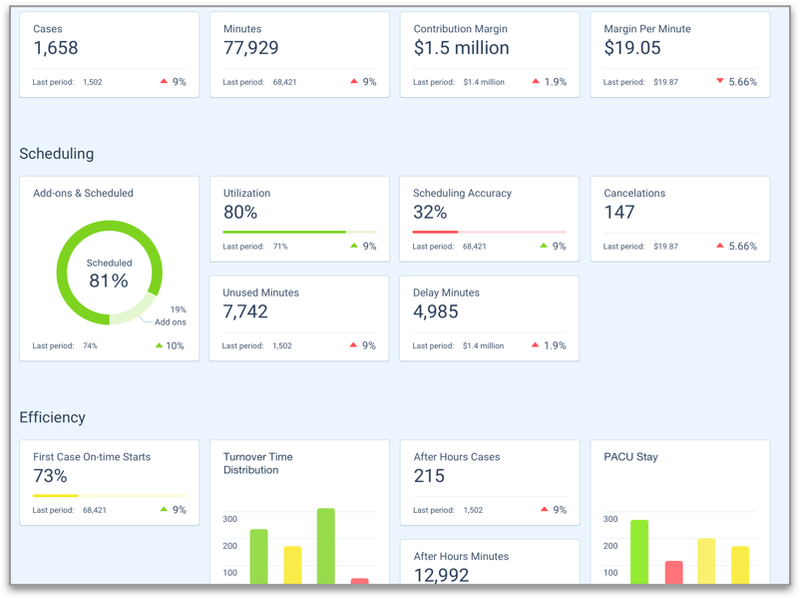Click the Scheduling section header
The width and height of the screenshot is (800, 599).
55,153
